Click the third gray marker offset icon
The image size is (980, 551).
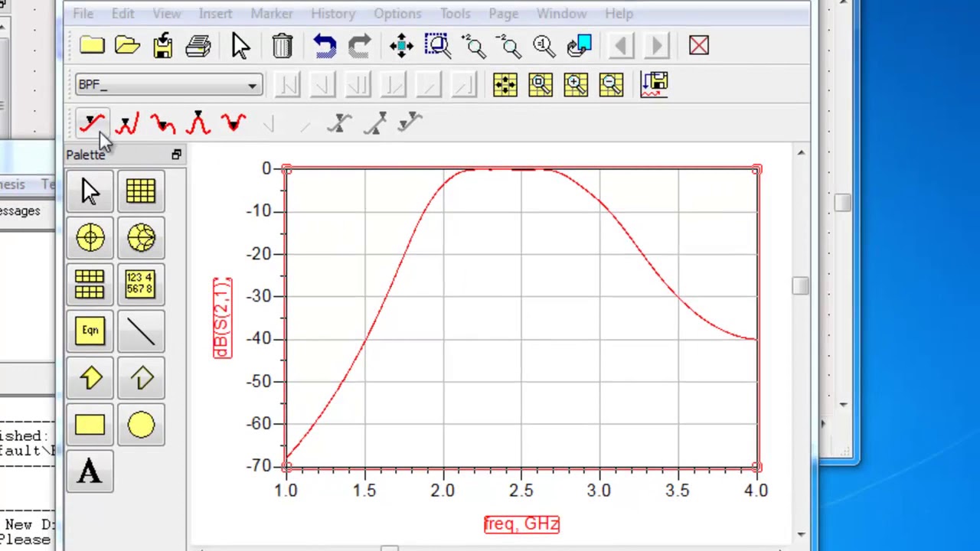click(411, 123)
